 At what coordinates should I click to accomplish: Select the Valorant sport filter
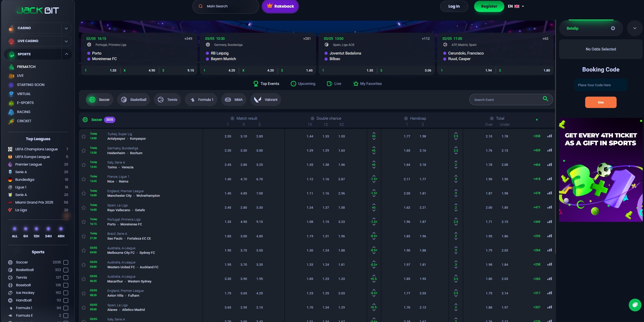(266, 100)
